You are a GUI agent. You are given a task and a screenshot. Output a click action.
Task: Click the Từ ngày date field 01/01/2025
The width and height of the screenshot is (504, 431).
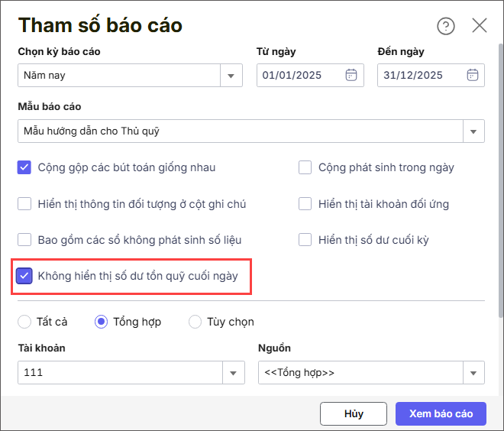click(310, 75)
